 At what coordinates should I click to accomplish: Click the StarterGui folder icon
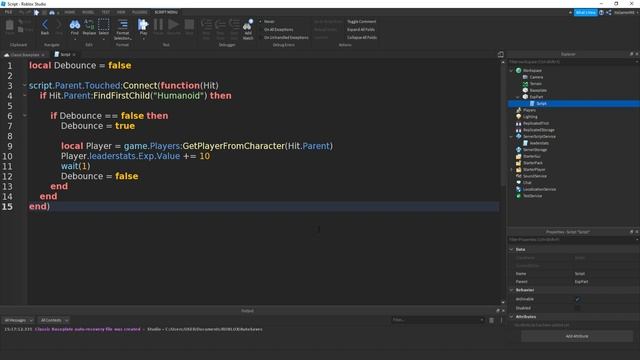point(518,156)
